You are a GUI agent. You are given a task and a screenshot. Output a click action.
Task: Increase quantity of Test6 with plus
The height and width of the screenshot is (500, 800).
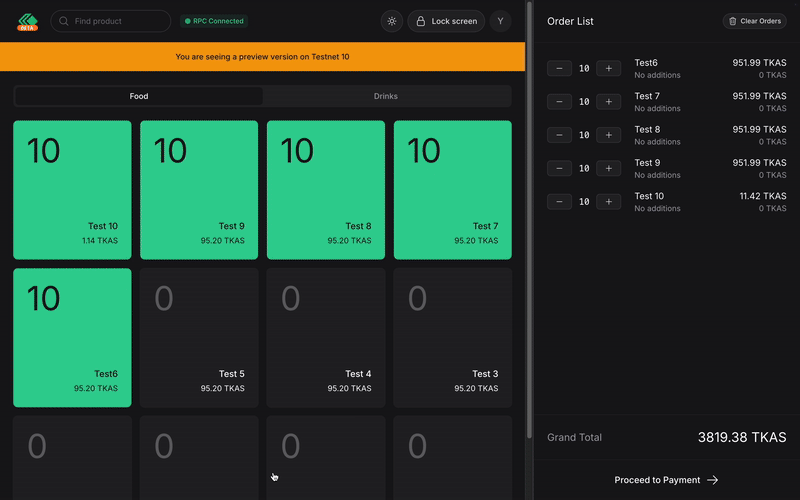pos(608,68)
